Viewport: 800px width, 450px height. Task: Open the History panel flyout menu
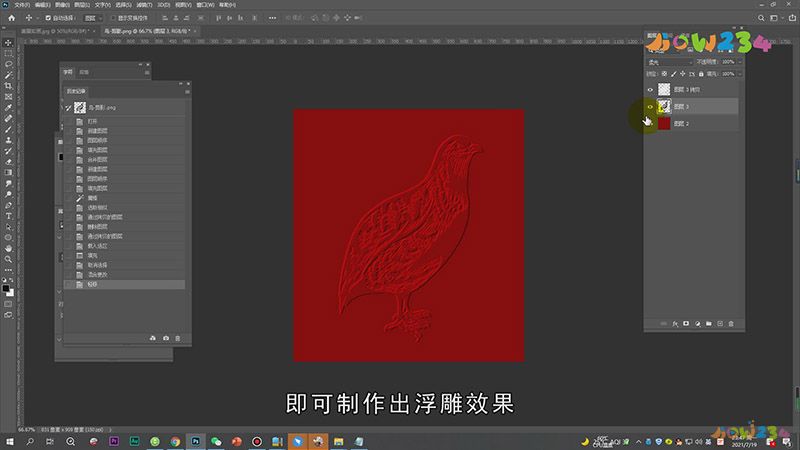187,91
